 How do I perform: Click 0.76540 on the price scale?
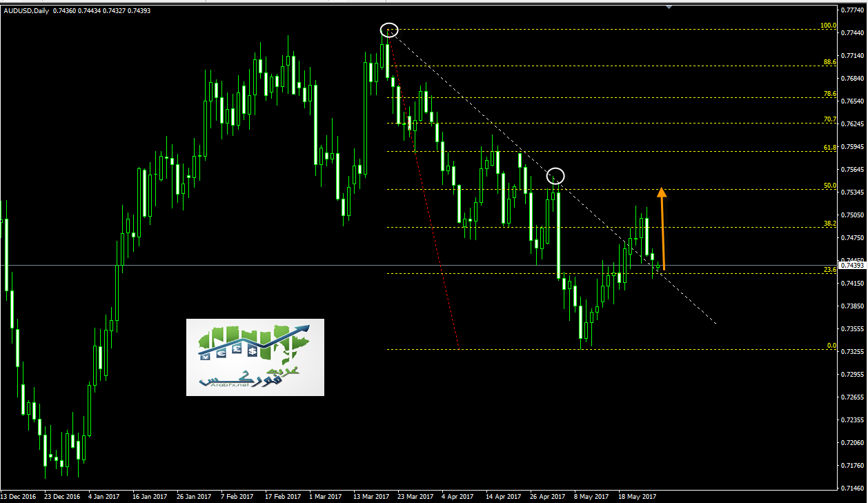[854, 101]
